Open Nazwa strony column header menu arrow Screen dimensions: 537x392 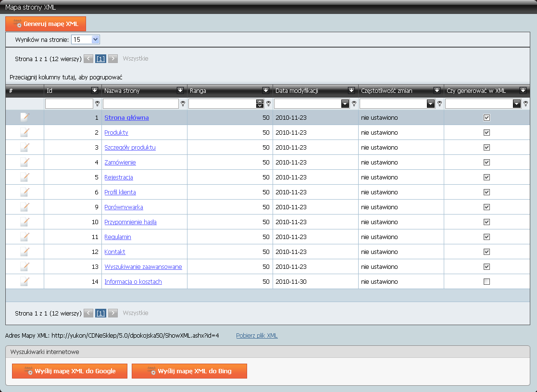[x=180, y=90]
